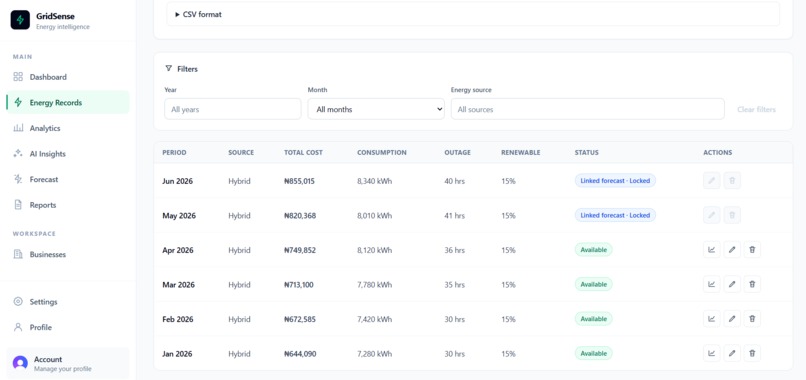The width and height of the screenshot is (806, 380).
Task: Click the Businesses building icon
Action: click(18, 254)
